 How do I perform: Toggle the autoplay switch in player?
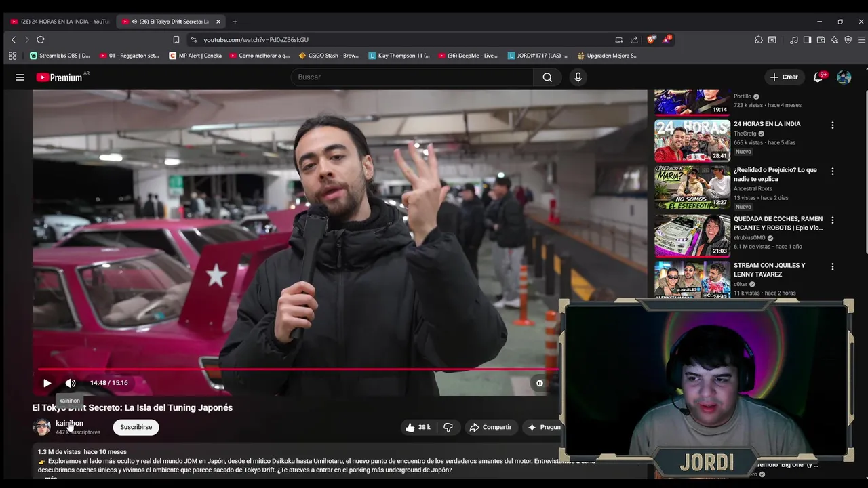click(538, 383)
